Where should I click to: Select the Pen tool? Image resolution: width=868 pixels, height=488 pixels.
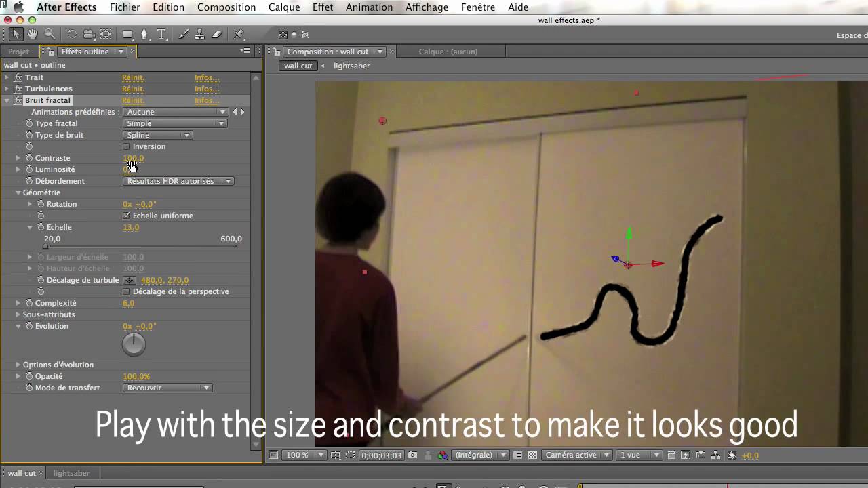tap(144, 34)
